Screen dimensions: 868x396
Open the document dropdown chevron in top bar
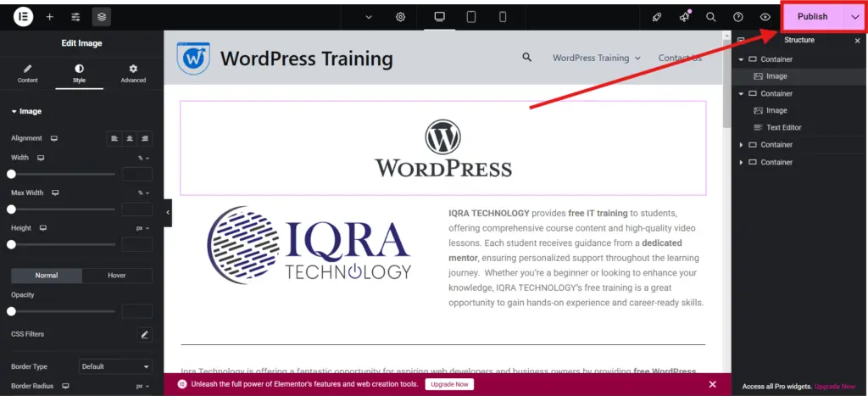click(370, 17)
